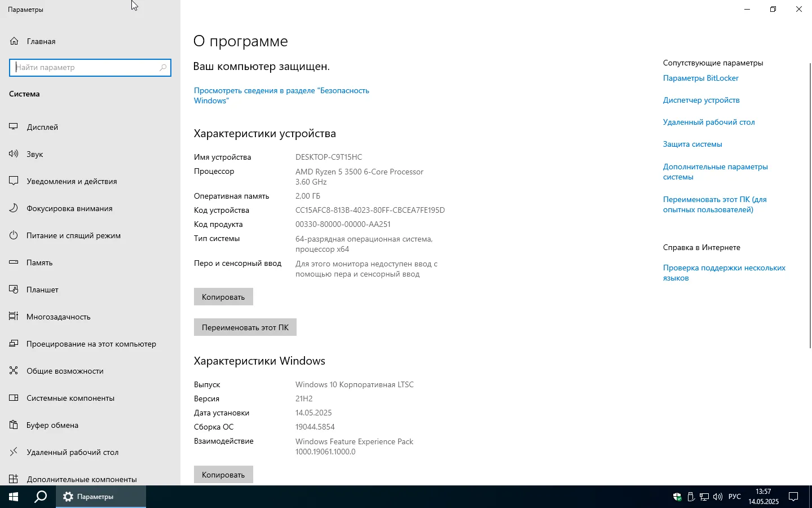Select the Память storage icon in sidebar

click(x=14, y=262)
